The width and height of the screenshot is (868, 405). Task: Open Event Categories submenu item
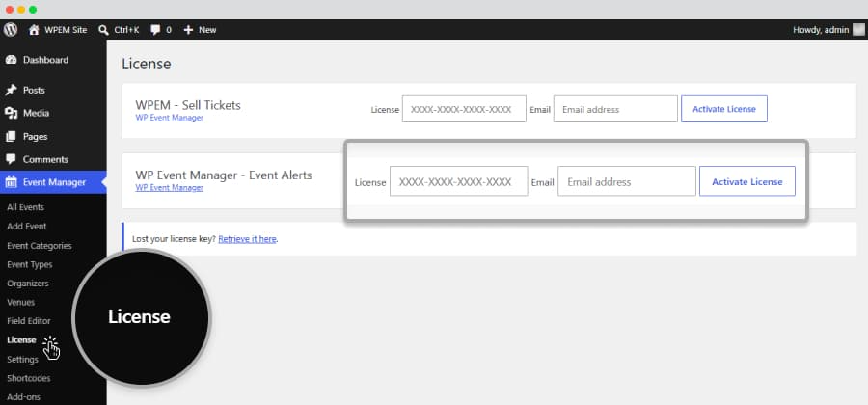(40, 246)
